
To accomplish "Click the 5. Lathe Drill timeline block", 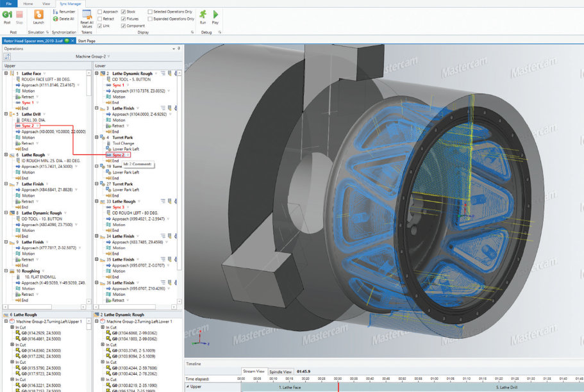I will (x=461, y=387).
